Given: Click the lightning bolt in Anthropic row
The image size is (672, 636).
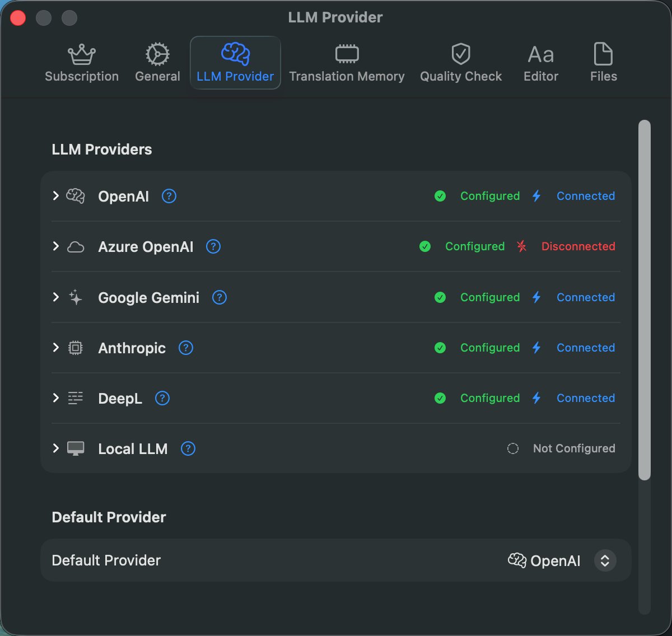Looking at the screenshot, I should 536,348.
